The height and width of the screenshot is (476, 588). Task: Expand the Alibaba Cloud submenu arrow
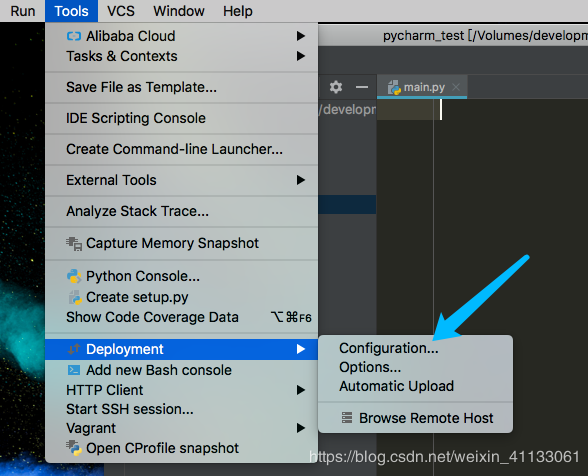tap(301, 36)
